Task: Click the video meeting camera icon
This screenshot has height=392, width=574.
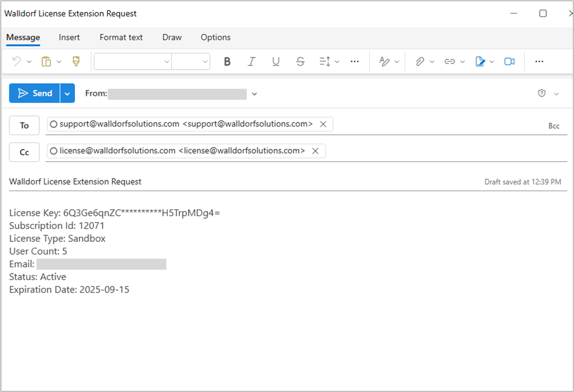Action: point(510,62)
